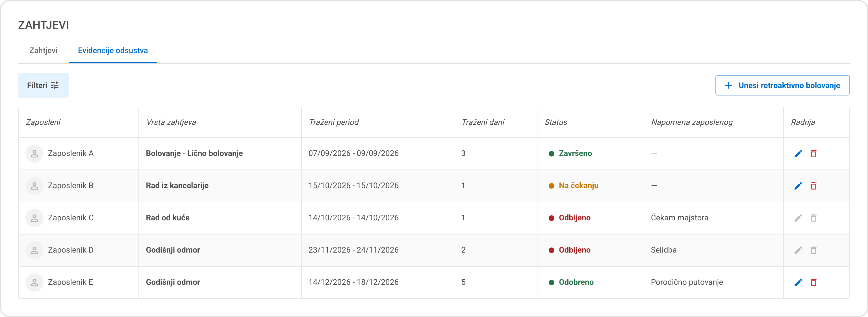Click the Završeno status
868x317 pixels.
tap(570, 154)
